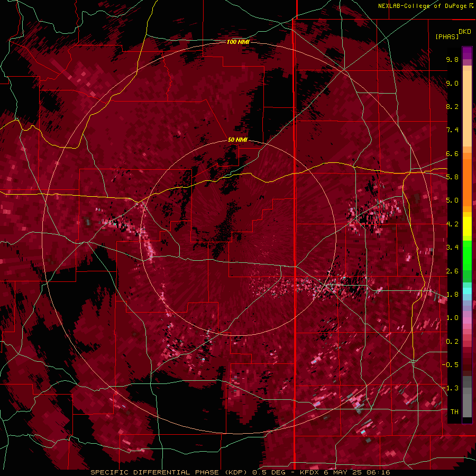The image size is (476, 476).
Task: Click the [PHAS] legend unit label
Action: (447, 36)
